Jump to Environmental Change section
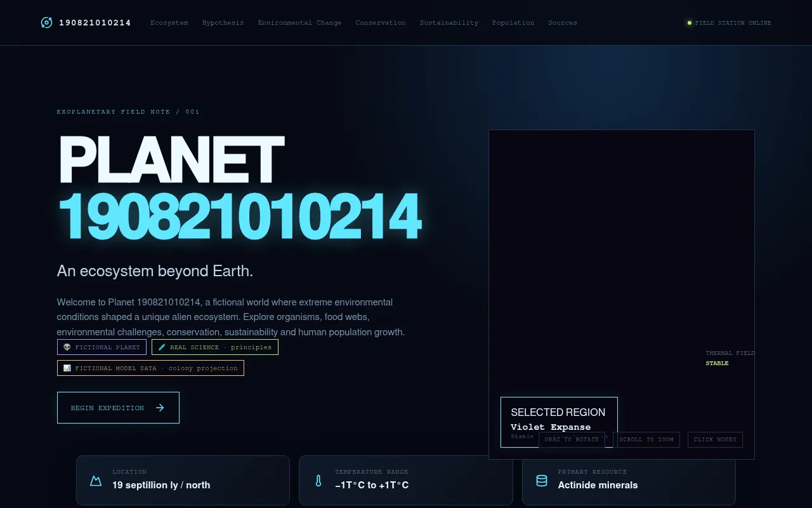812x508 pixels. [299, 23]
